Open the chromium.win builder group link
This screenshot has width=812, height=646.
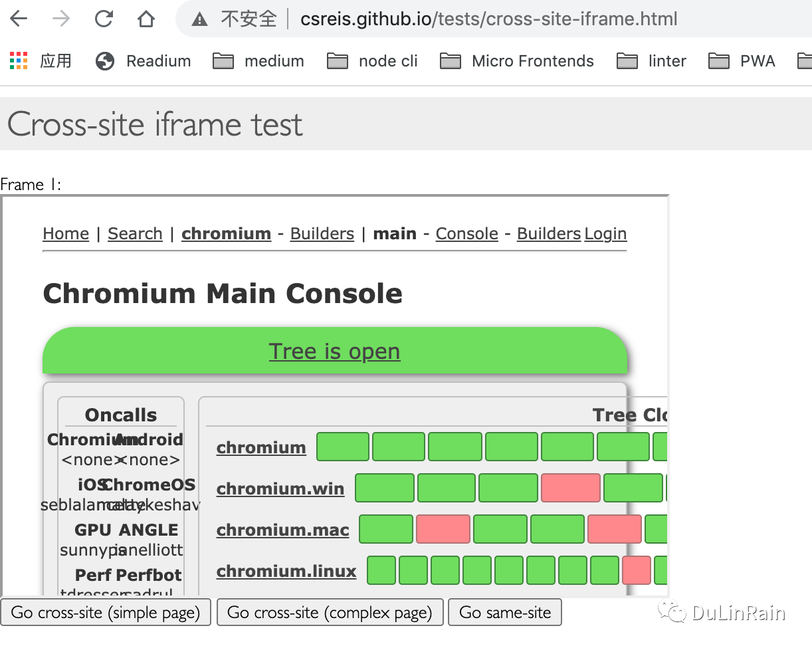(x=280, y=489)
